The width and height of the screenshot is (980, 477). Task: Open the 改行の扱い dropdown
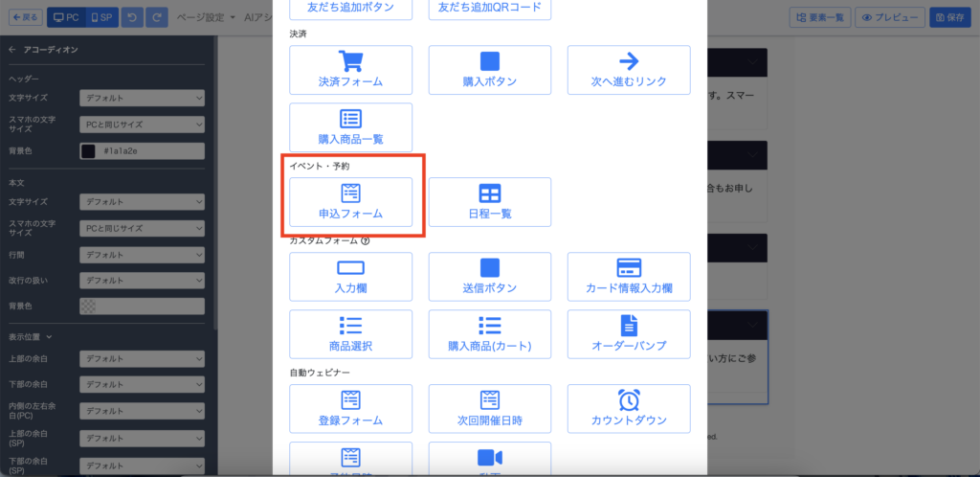point(142,280)
